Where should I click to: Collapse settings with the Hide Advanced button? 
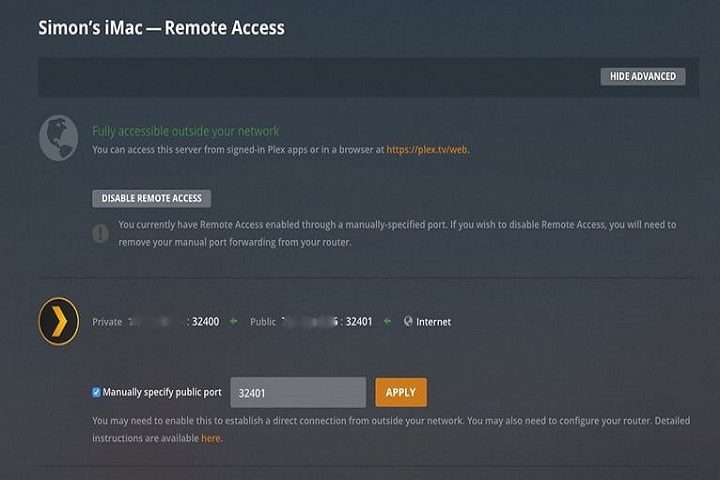642,76
